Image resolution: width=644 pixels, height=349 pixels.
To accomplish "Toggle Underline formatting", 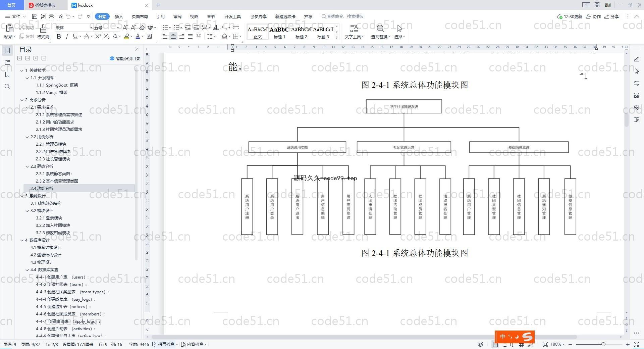I will pyautogui.click(x=75, y=36).
